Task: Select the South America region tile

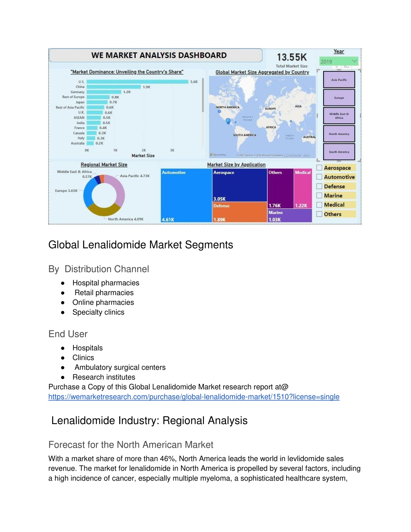Action: (x=339, y=152)
